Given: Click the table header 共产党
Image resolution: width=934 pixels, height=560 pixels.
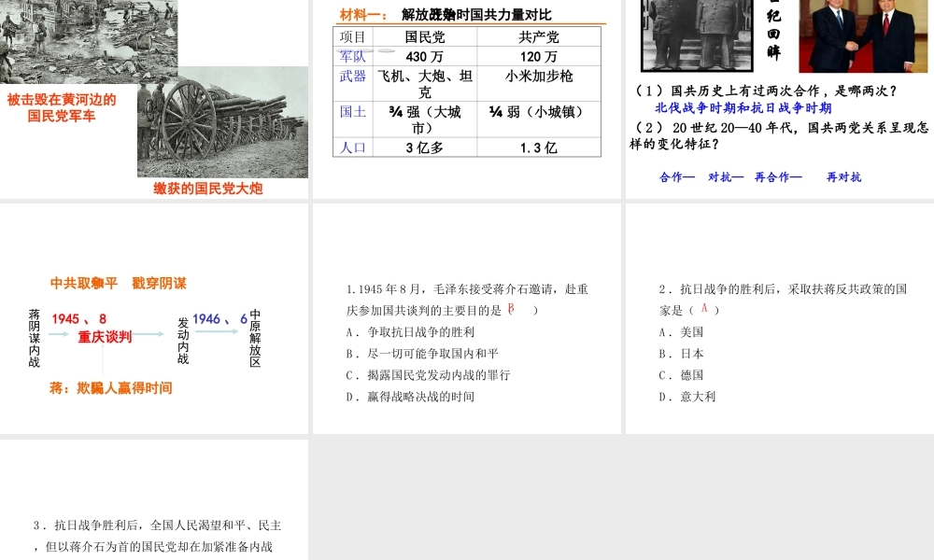Looking at the screenshot, I should (x=539, y=37).
